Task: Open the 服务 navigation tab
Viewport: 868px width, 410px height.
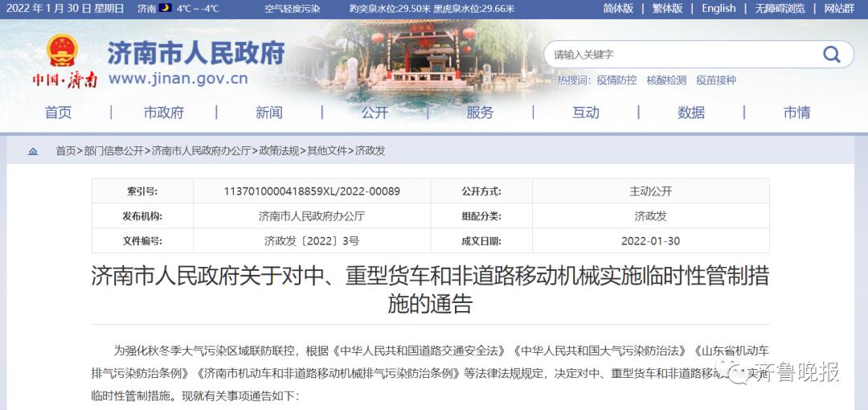Action: pyautogui.click(x=480, y=113)
